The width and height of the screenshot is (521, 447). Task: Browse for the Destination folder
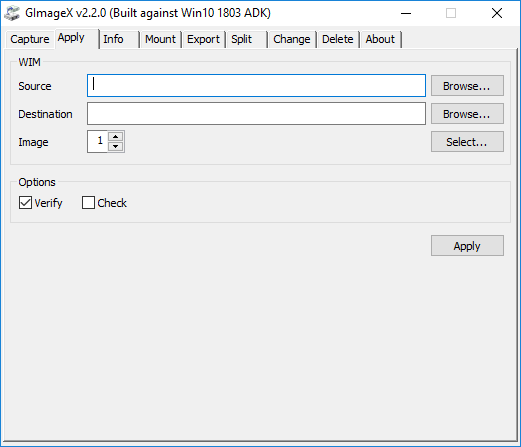467,114
